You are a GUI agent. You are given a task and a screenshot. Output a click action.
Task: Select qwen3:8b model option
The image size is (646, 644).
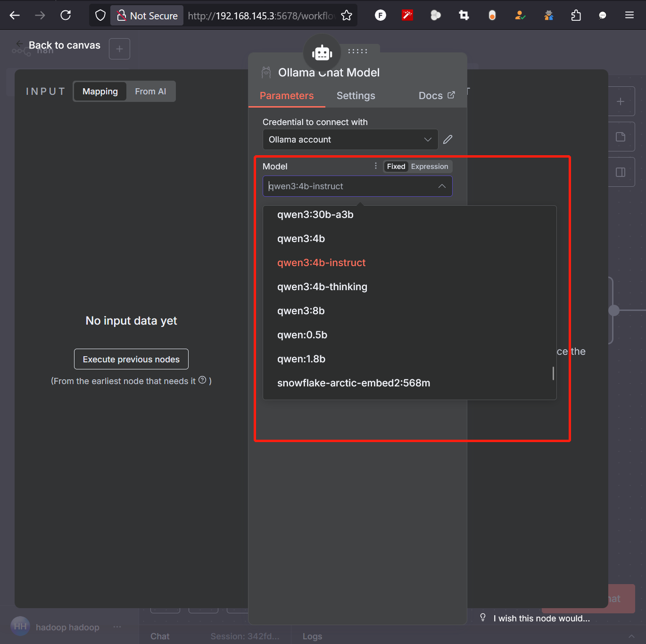point(409,310)
